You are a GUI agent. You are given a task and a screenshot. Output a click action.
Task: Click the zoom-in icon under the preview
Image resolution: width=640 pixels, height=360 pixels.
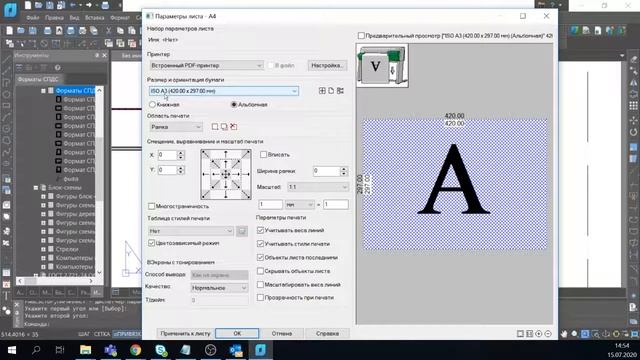pyautogui.click(x=539, y=334)
